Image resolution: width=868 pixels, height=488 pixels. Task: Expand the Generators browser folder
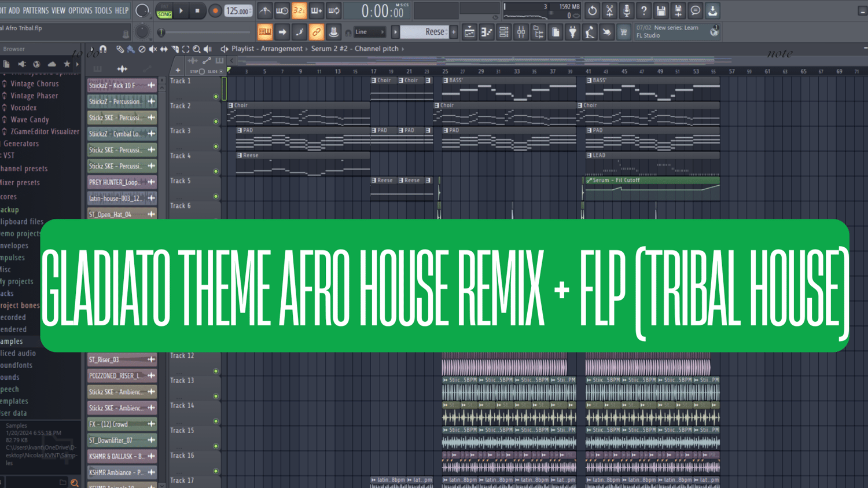tap(20, 144)
